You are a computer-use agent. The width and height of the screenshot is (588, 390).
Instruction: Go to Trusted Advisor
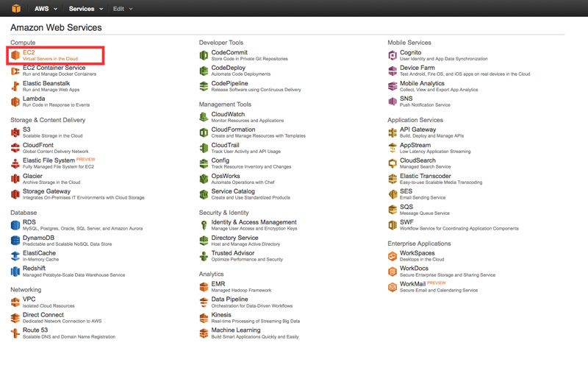(233, 253)
